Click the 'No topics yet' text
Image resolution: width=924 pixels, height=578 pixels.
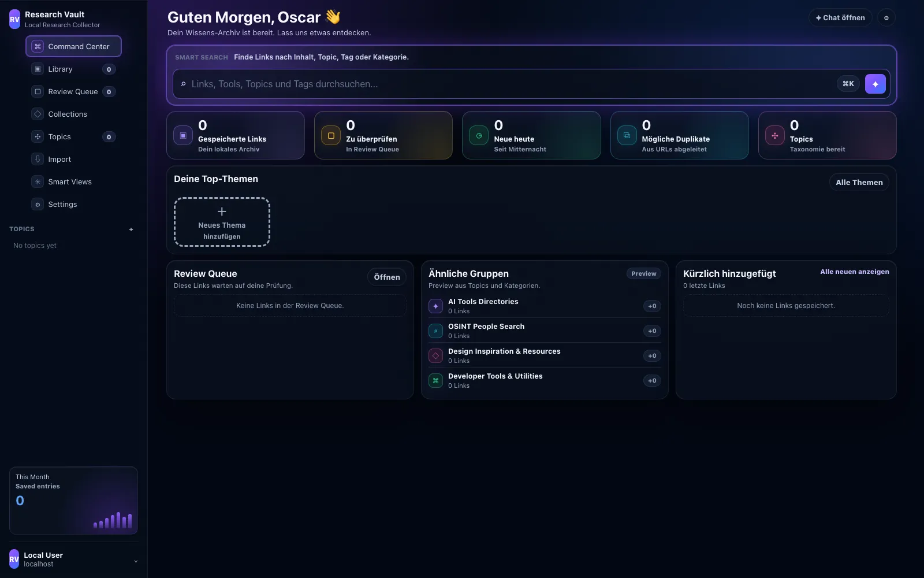coord(35,246)
